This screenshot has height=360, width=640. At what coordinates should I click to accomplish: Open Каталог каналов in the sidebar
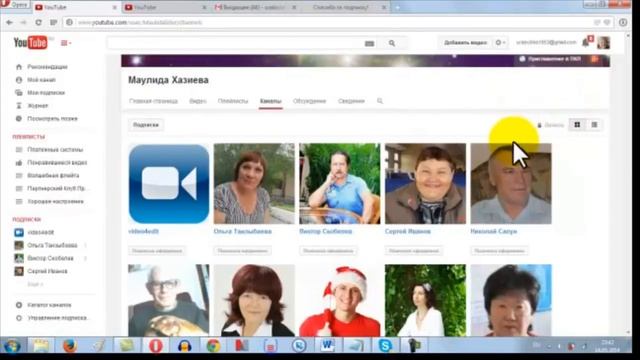click(49, 305)
